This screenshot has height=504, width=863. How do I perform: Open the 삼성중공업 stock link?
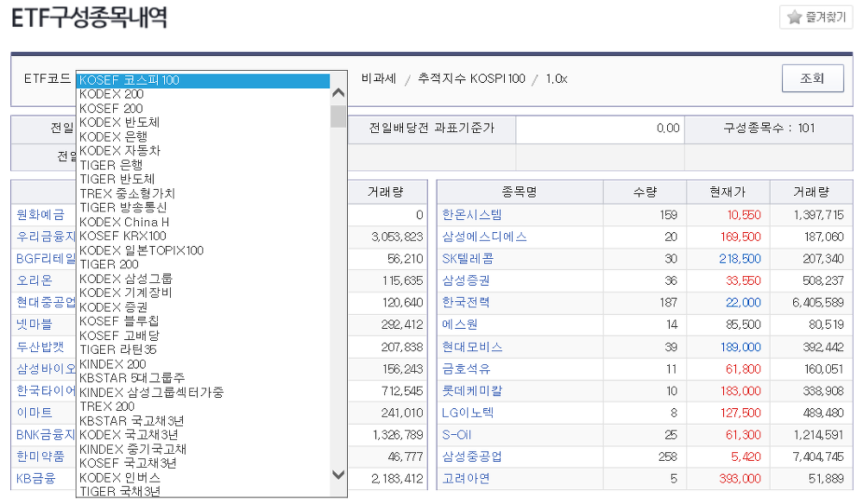(x=472, y=457)
